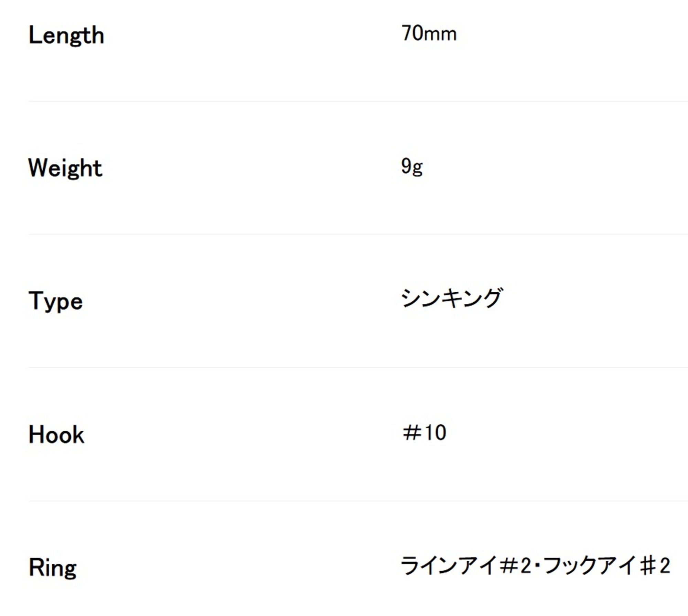This screenshot has height=616, width=688.
Task: Click the Hook row label
Action: [56, 435]
